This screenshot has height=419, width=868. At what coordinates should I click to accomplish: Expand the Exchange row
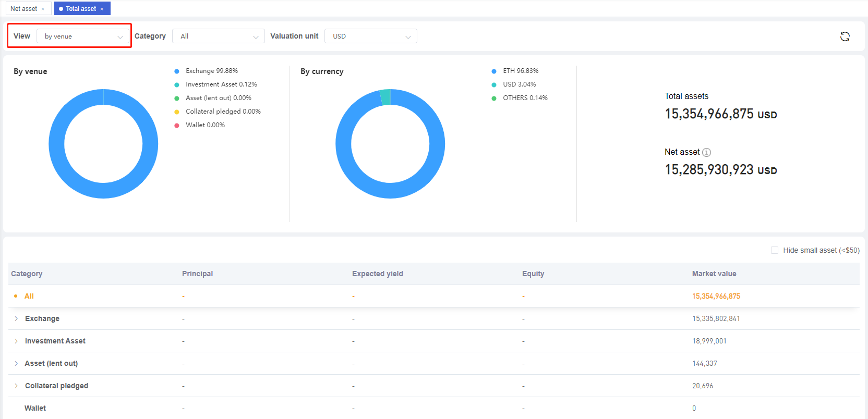click(x=16, y=318)
